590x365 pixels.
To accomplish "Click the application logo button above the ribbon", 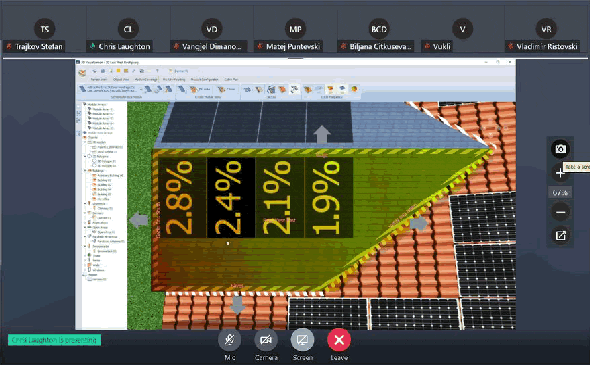I will pyautogui.click(x=82, y=72).
